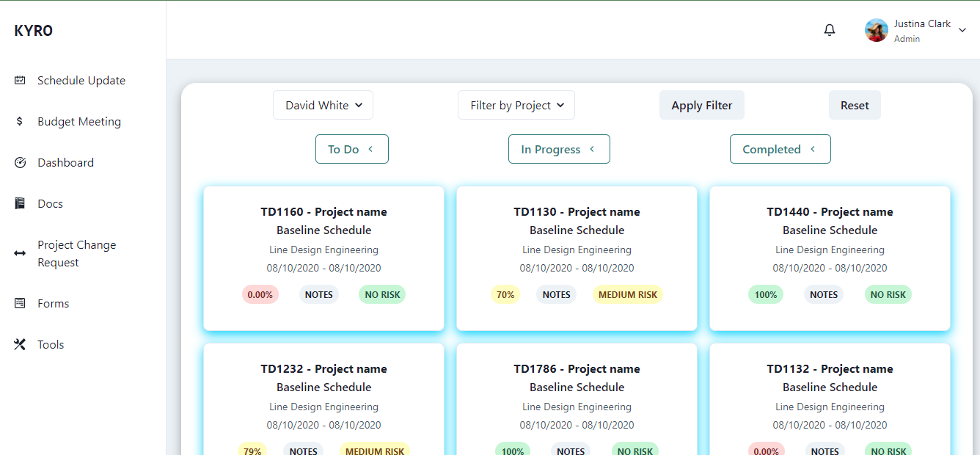Image resolution: width=980 pixels, height=455 pixels.
Task: Select the MEDIUM RISK badge on TD1232
Action: point(375,450)
